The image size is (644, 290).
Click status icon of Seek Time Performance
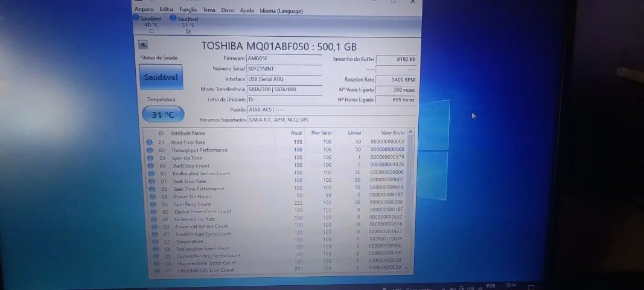coord(152,189)
